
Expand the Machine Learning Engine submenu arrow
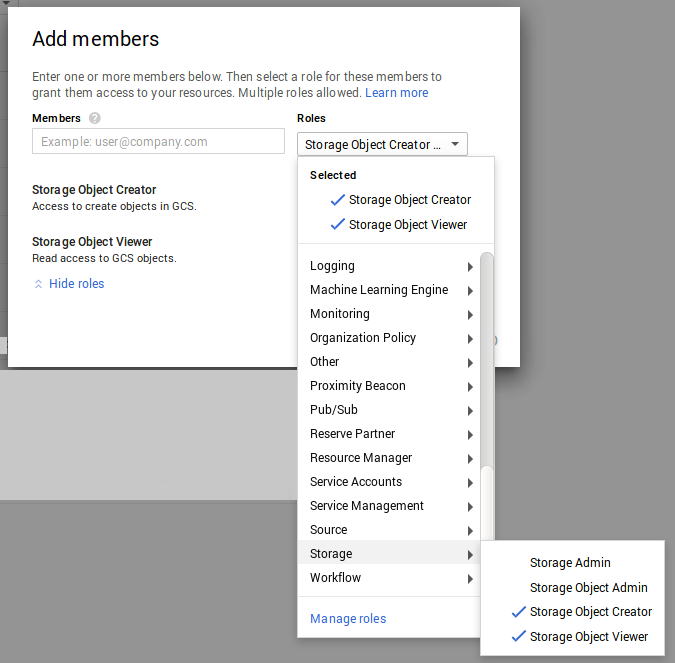[470, 291]
